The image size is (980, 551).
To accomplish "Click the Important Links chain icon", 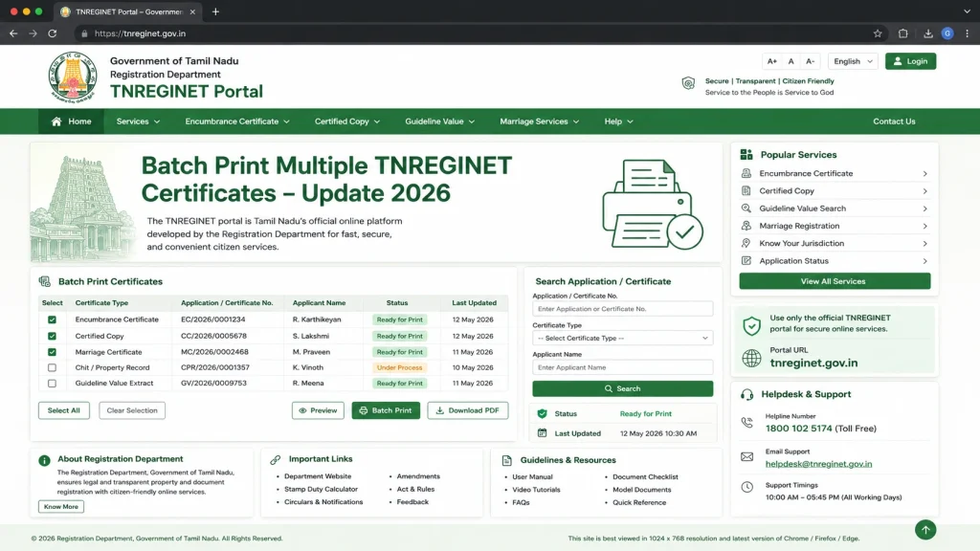I will click(275, 460).
